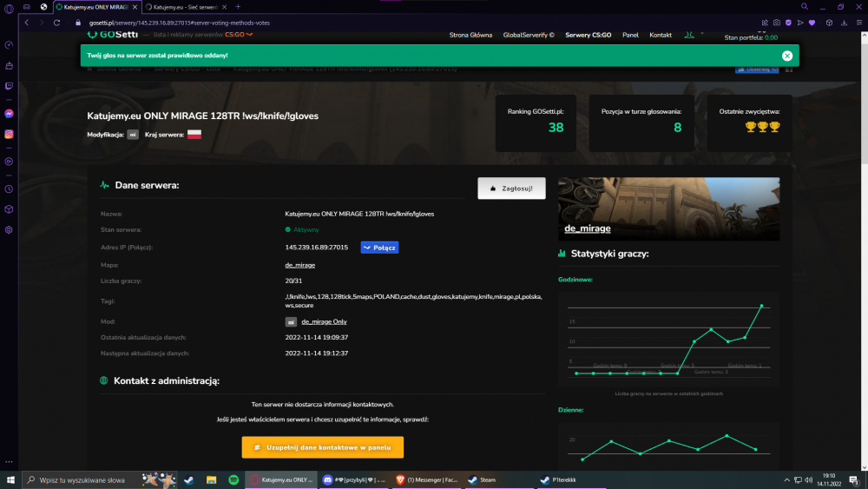The image size is (868, 489).
Task: Select the active Katujemy.eu ONLY MIRAGE tab
Action: pyautogui.click(x=95, y=7)
